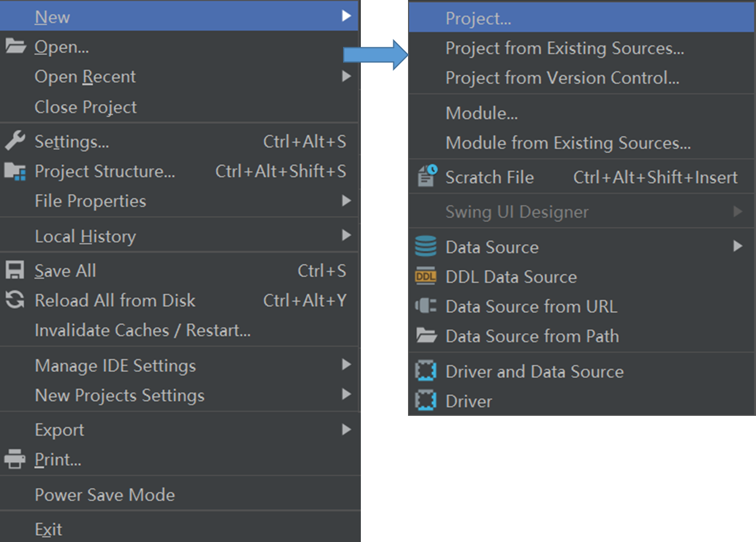The image size is (756, 542).
Task: Expand the Data Source submenu arrow
Action: tap(738, 246)
